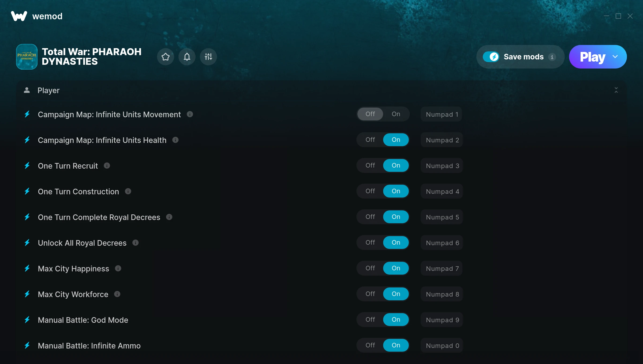Show info for One Turn Complete Royal Decrees
The width and height of the screenshot is (643, 364).
(169, 217)
